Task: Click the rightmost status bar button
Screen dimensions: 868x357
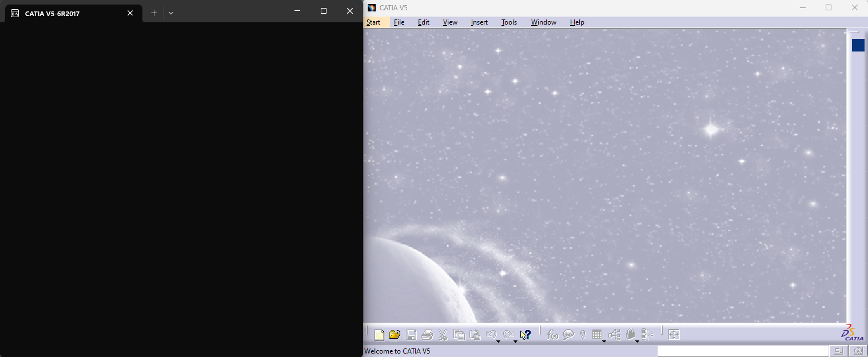Action: (x=858, y=351)
